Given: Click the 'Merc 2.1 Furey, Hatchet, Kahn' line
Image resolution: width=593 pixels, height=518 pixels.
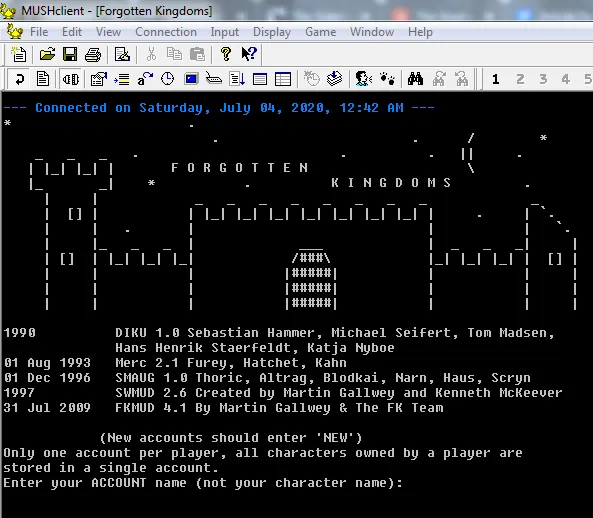Looking at the screenshot, I should pyautogui.click(x=231, y=363).
